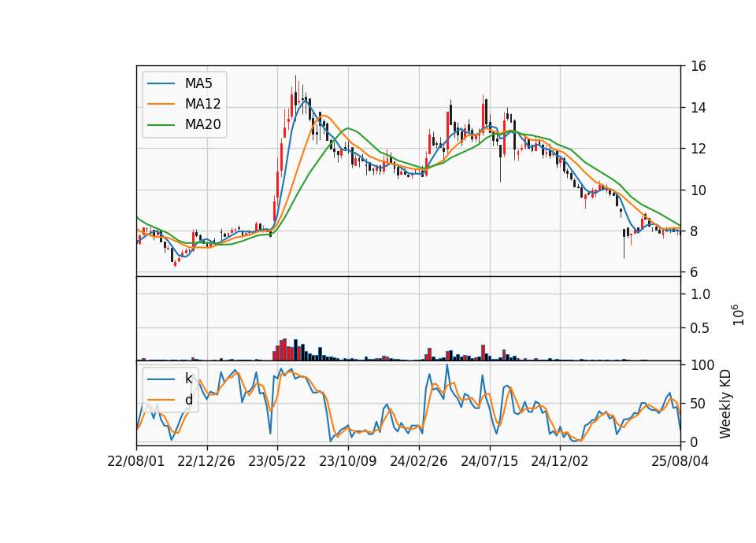Viewport: 756px width, 543px height.
Task: Select the 23/10/09 date label
Action: 348,461
